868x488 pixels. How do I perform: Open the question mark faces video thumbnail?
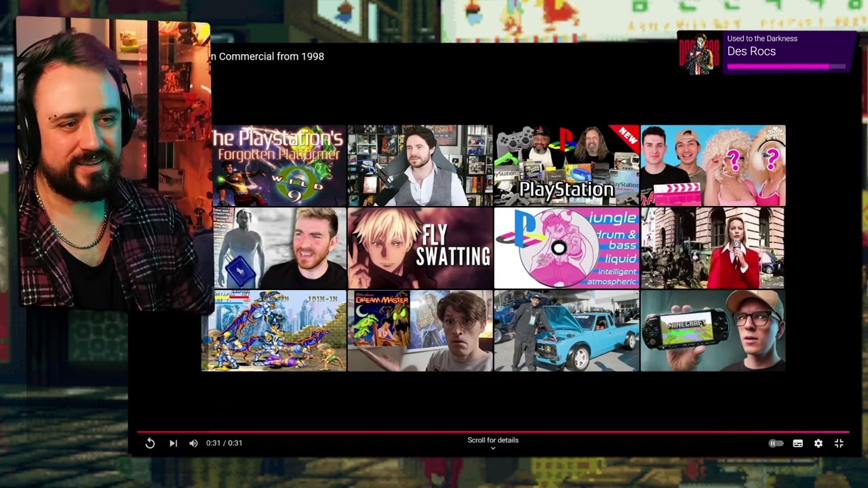713,165
